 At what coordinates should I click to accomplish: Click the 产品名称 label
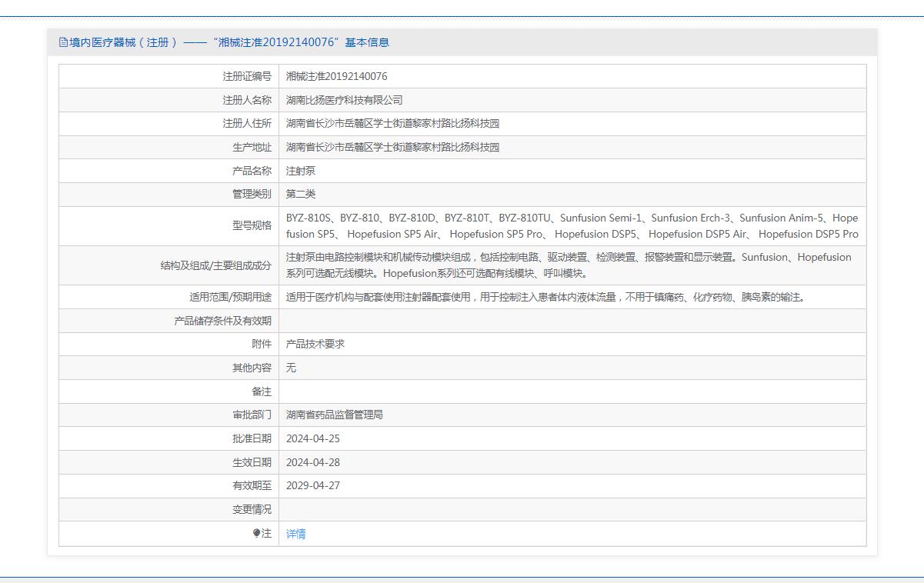[252, 171]
